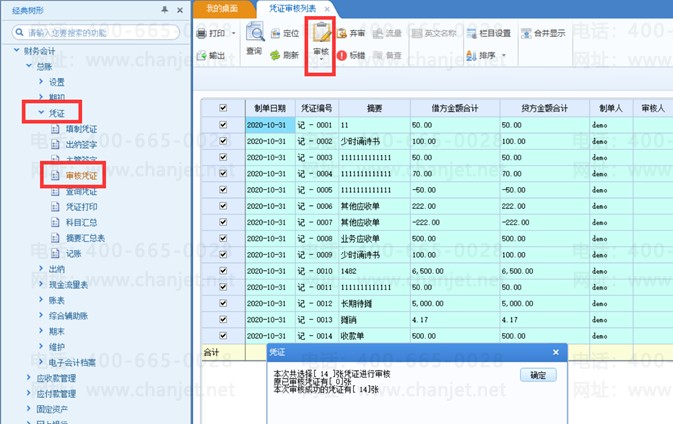Focus the function search input field
The height and width of the screenshot is (424, 673).
(x=96, y=33)
